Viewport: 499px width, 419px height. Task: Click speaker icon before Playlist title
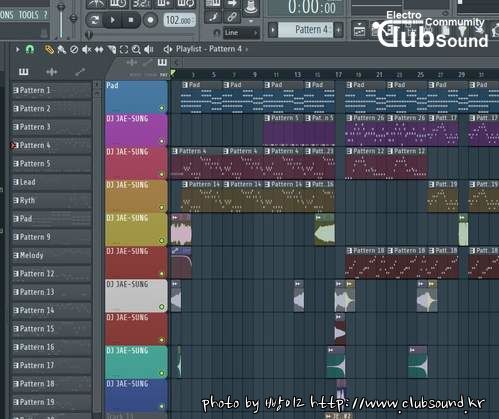(167, 49)
